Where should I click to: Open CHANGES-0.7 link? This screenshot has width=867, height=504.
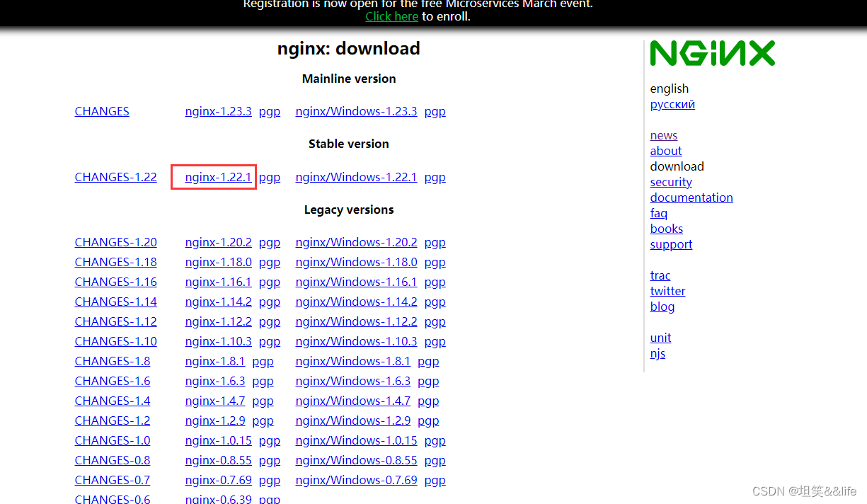(x=113, y=480)
